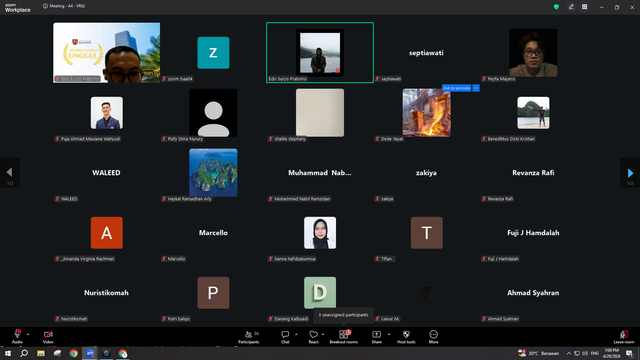The width and height of the screenshot is (640, 360).
Task: Select zoom baa04 avatar Z
Action: pos(213,53)
